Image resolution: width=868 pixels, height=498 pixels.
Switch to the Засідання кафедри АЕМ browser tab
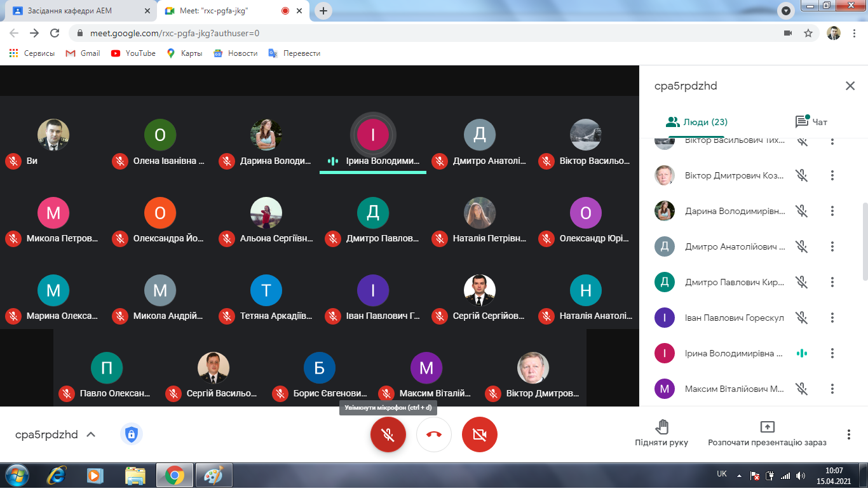coord(79,11)
